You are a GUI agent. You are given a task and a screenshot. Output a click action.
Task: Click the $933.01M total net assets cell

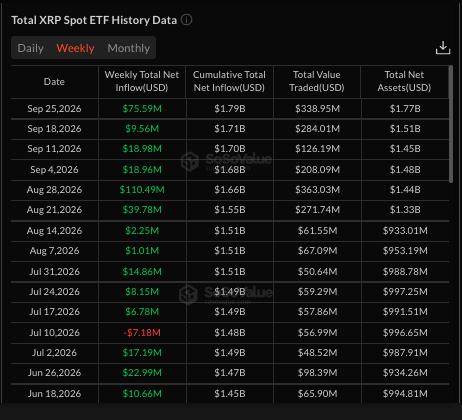[x=405, y=231]
